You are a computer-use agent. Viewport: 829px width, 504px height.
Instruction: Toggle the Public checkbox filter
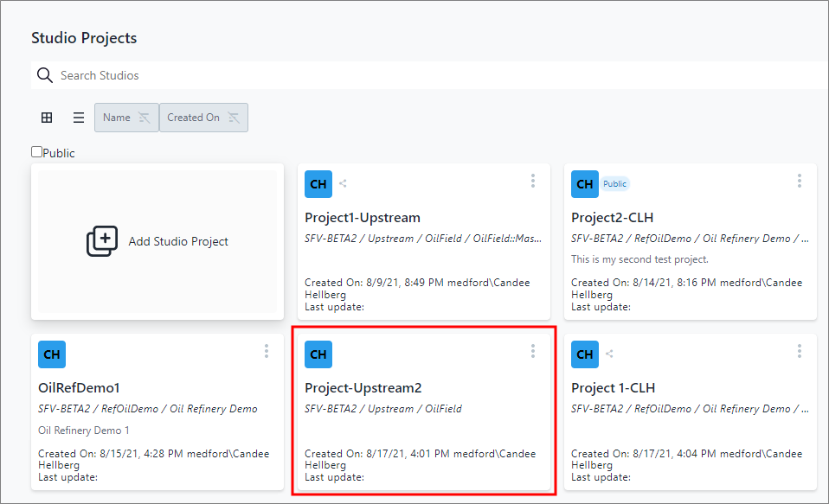[x=37, y=152]
